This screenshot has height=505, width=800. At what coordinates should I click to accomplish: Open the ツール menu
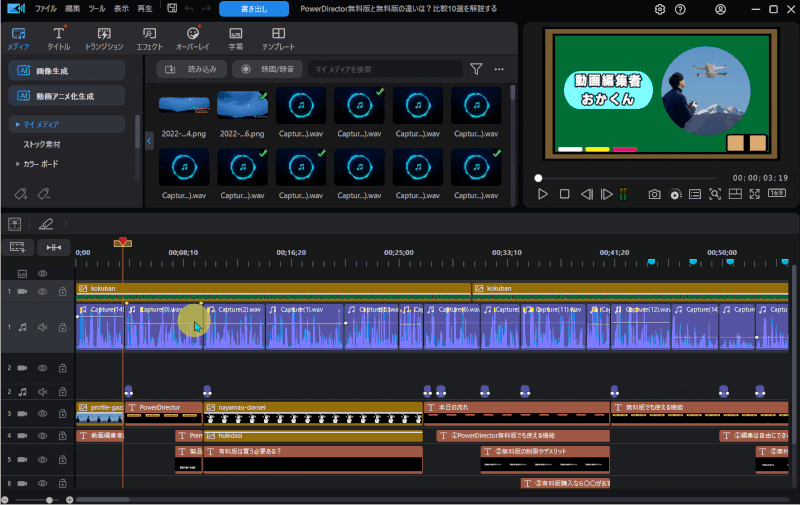point(97,9)
